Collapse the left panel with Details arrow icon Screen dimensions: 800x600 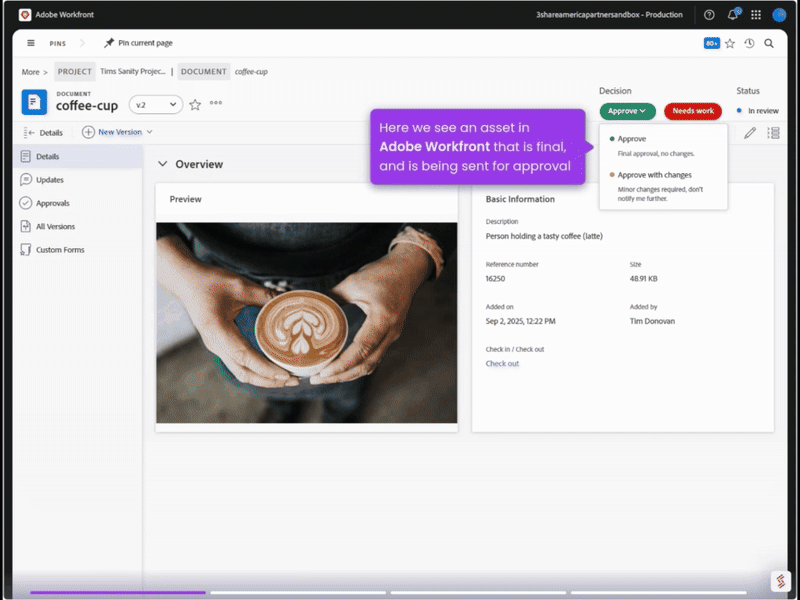[29, 133]
